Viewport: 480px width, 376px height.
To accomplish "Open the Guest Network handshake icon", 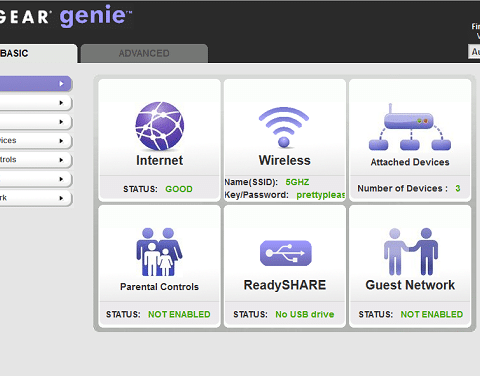I will coord(411,252).
